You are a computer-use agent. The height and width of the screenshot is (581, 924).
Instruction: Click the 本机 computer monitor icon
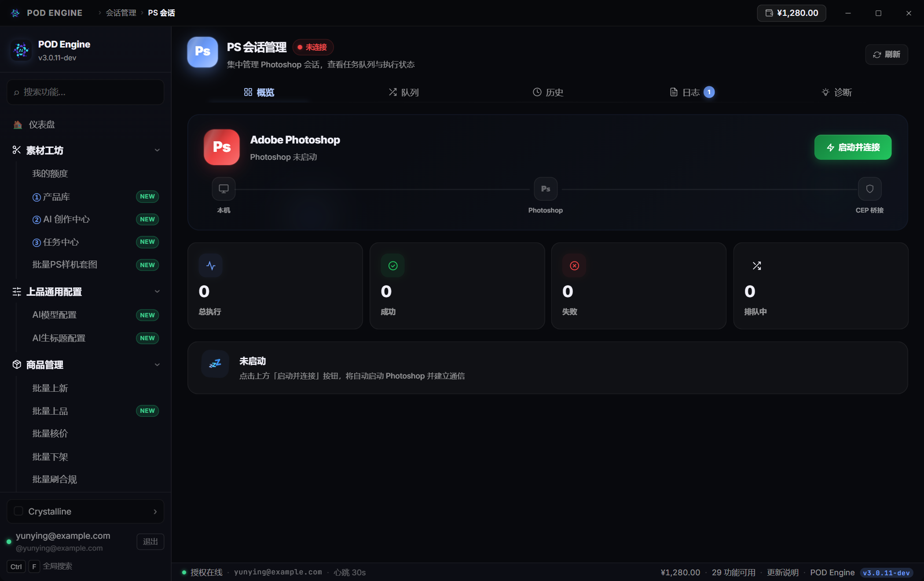click(x=224, y=189)
